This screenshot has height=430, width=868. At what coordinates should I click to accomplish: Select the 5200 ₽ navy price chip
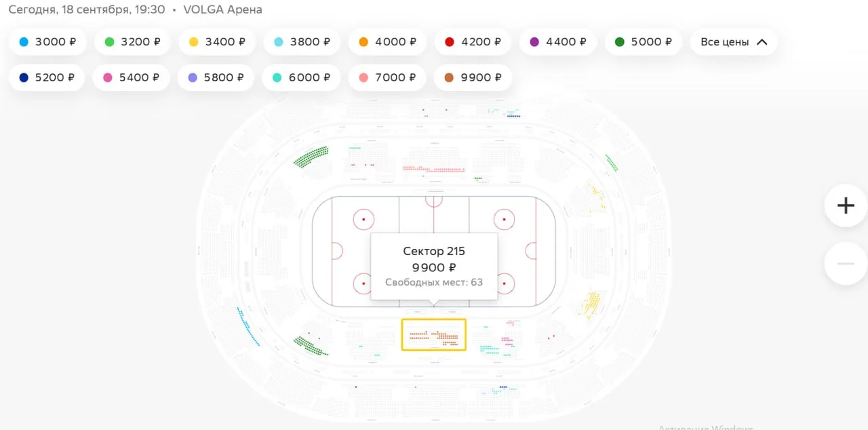[x=47, y=77]
